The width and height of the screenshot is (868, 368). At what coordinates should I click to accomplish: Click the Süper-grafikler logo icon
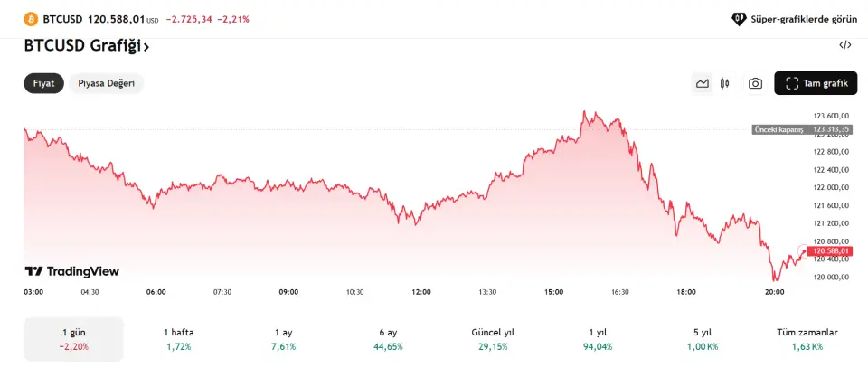pos(739,18)
